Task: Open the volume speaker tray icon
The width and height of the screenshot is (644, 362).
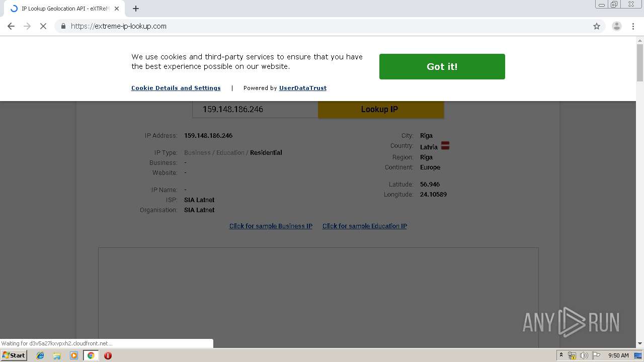Action: [584, 355]
